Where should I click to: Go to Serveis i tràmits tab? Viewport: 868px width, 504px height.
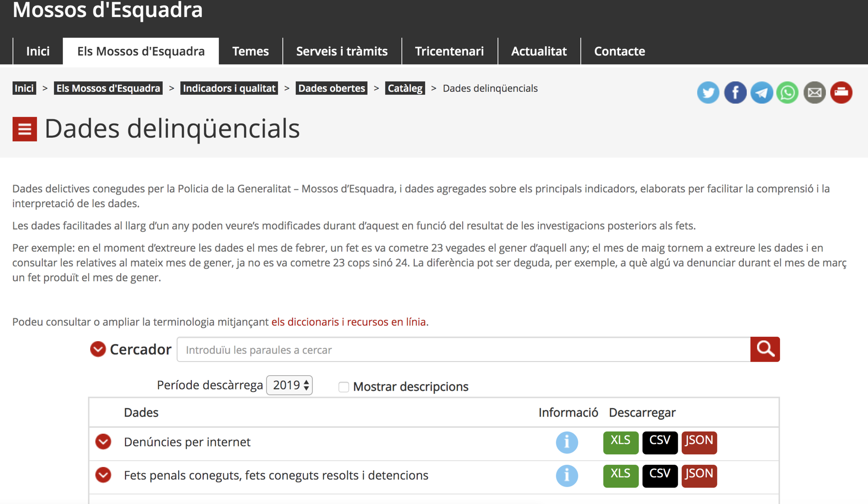pyautogui.click(x=342, y=51)
